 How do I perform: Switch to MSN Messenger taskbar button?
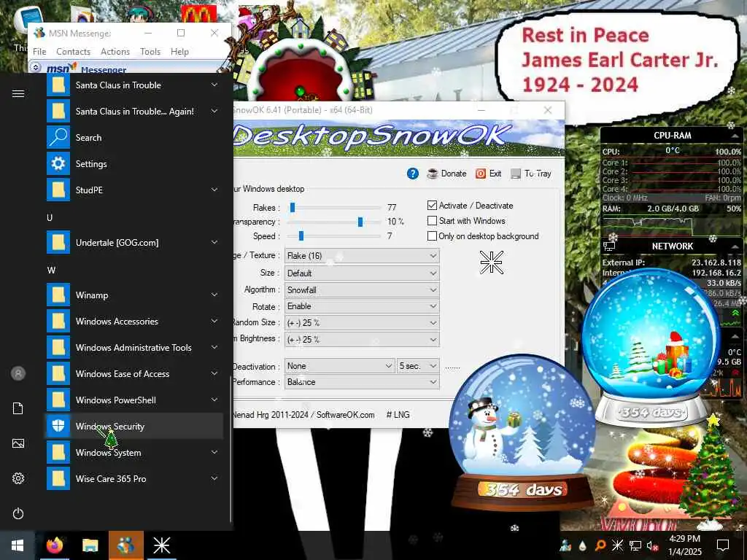(x=125, y=545)
